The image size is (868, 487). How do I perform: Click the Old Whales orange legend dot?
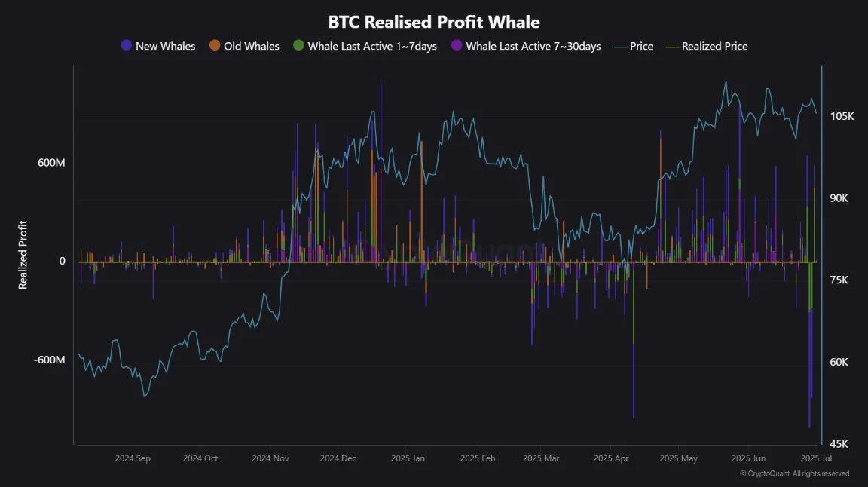click(x=215, y=46)
